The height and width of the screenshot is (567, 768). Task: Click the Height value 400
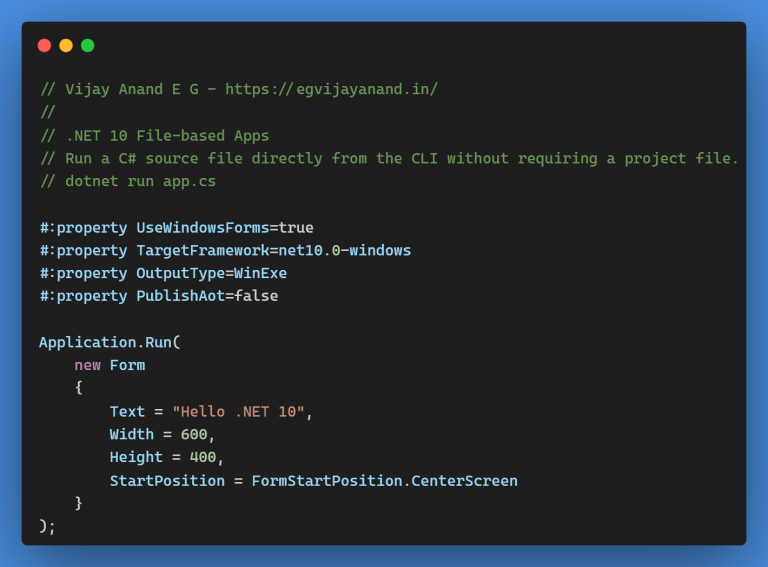pos(202,457)
